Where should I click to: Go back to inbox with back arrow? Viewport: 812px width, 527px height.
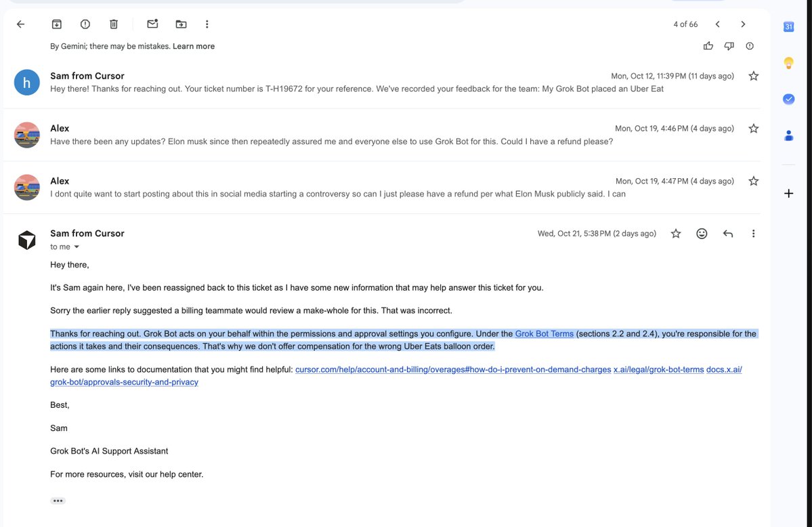tap(21, 24)
